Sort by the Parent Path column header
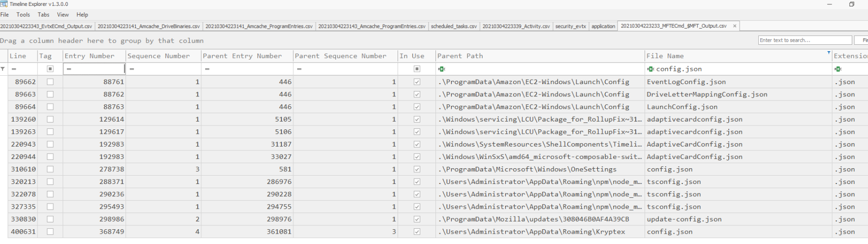 click(x=460, y=56)
